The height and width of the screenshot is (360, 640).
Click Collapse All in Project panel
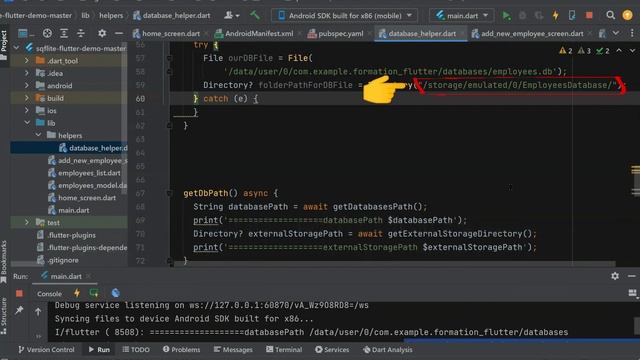pyautogui.click(x=81, y=33)
